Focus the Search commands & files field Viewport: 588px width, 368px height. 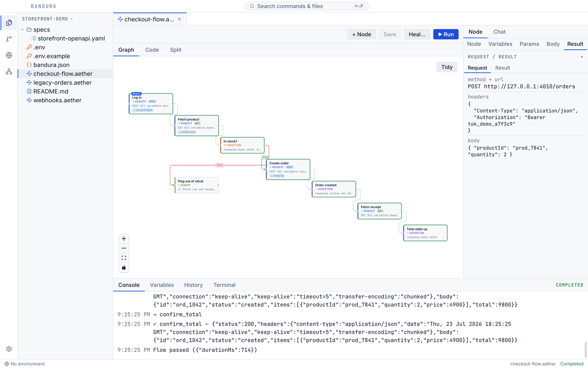pos(307,6)
